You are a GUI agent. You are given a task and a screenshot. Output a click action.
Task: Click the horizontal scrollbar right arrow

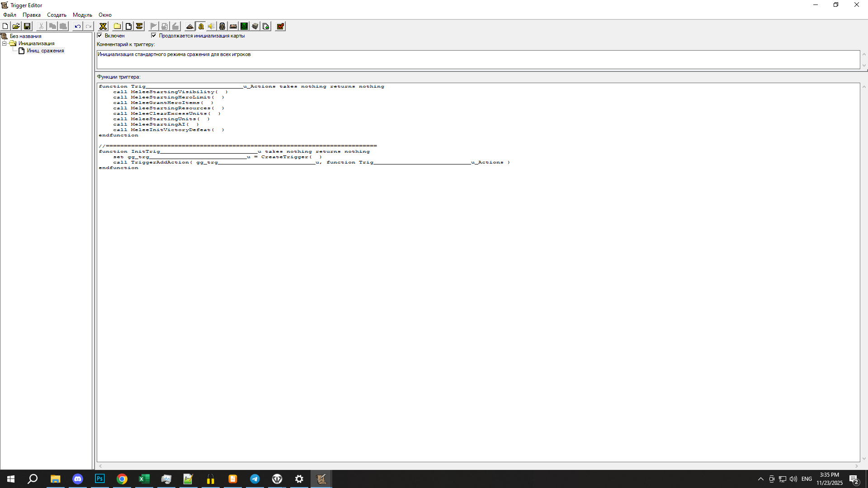(856, 466)
